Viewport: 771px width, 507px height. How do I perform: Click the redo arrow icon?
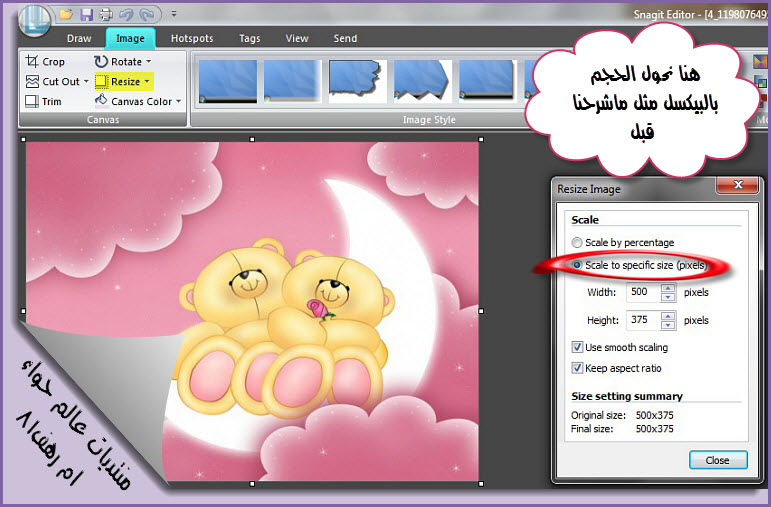(x=146, y=14)
